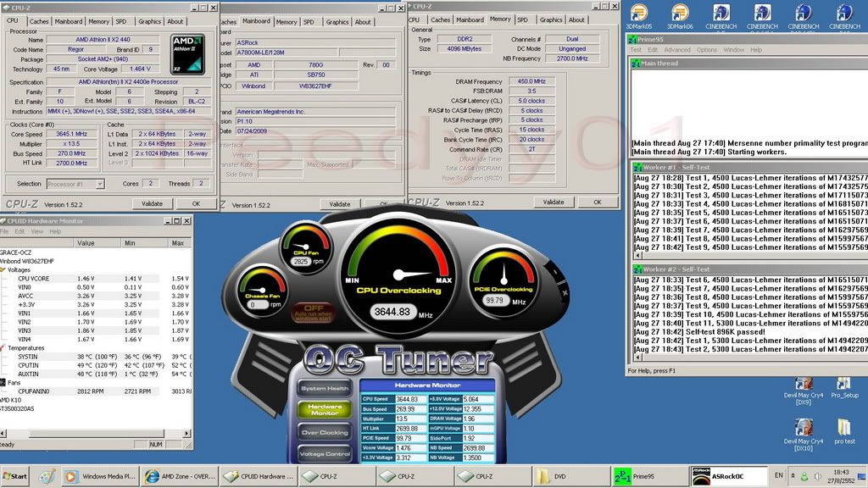Open the Graphics tab in middle CPU-Z
Image resolution: width=868 pixels, height=488 pixels.
coord(337,22)
